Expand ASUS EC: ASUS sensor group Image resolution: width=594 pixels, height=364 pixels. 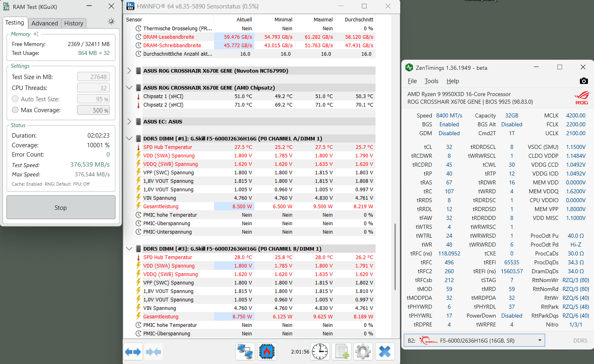coord(129,121)
